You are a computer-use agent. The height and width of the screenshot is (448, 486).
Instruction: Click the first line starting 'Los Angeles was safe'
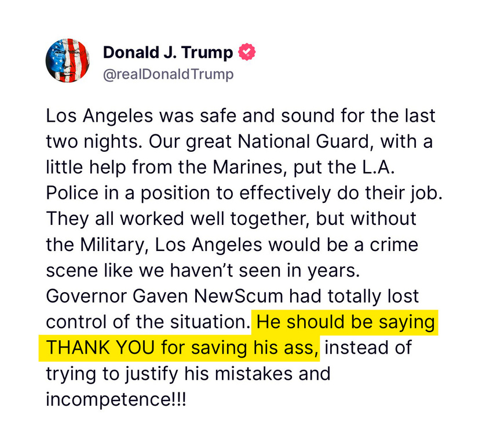tap(240, 116)
